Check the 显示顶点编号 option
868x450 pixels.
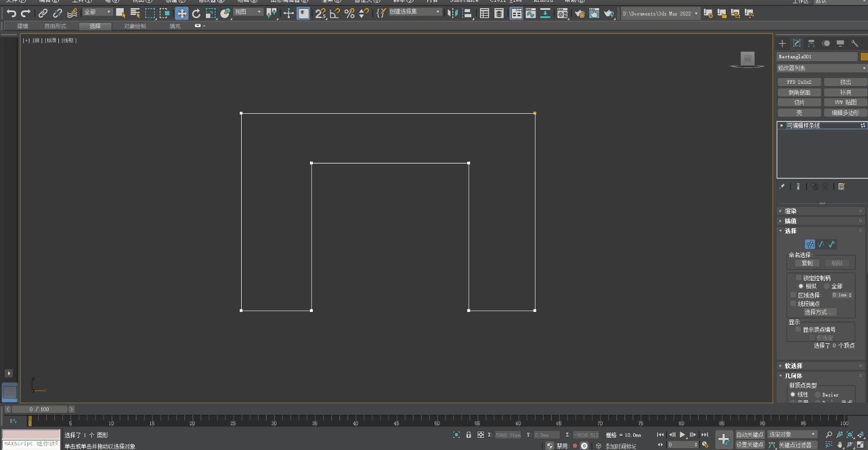click(x=799, y=329)
